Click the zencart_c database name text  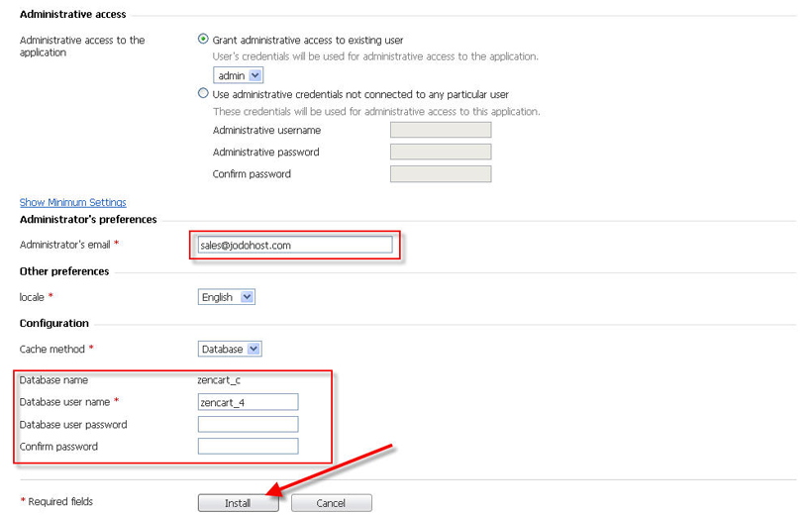pyautogui.click(x=219, y=380)
